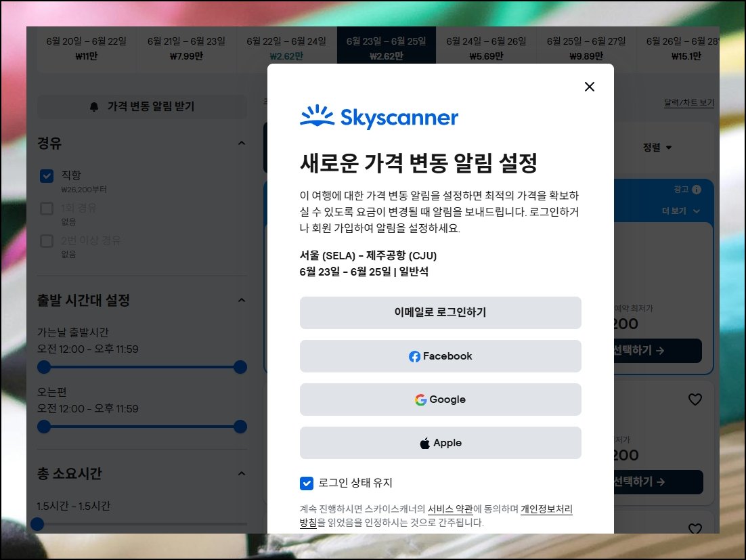Click 오는편 slider right handle
746x560 pixels.
240,427
